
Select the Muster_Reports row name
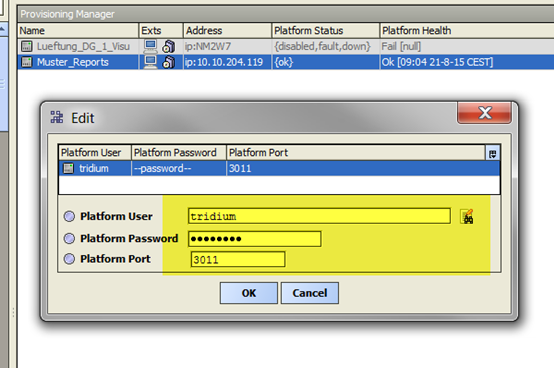coord(73,62)
